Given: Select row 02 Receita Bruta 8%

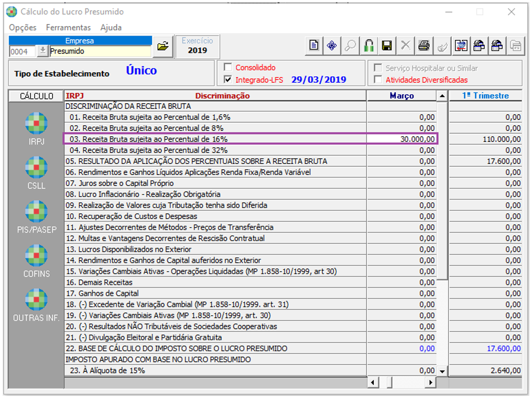Looking at the screenshot, I should 215,128.
